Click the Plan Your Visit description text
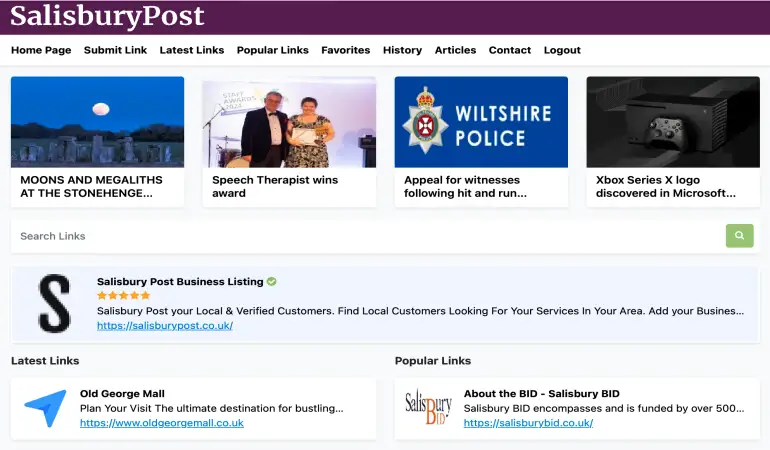 (212, 408)
